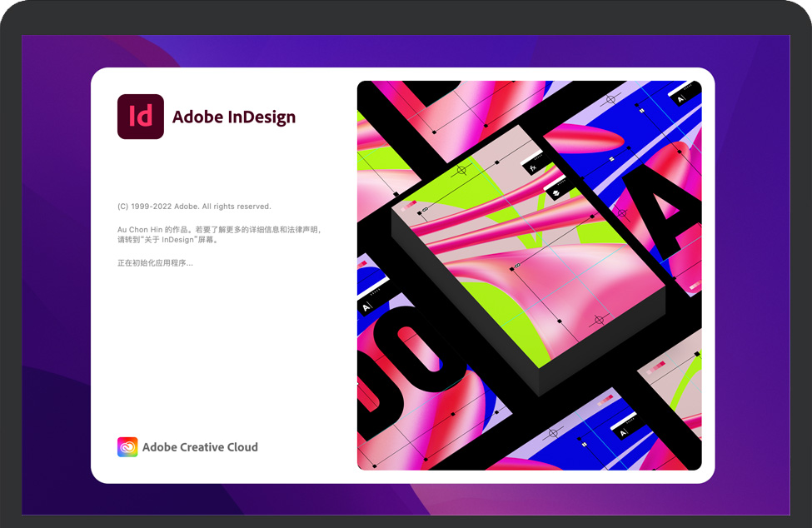Image resolution: width=812 pixels, height=528 pixels.
Task: Click the crosshair target at top of central box
Action: [x=461, y=171]
